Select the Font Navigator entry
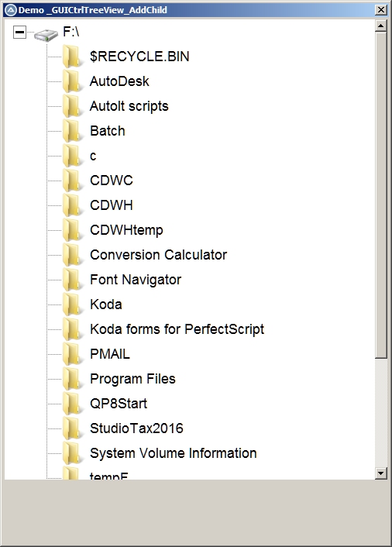 coord(136,280)
